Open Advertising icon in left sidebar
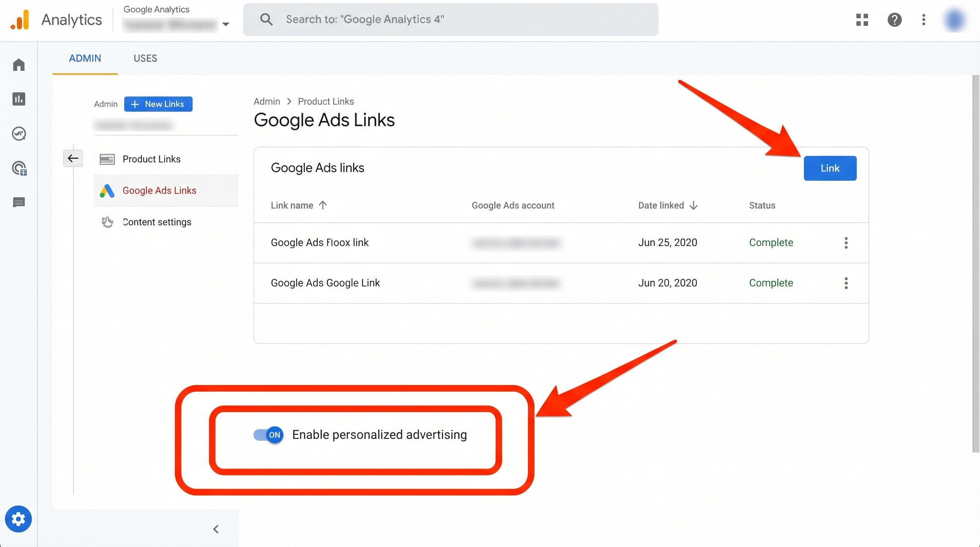This screenshot has height=547, width=980. coord(19,168)
